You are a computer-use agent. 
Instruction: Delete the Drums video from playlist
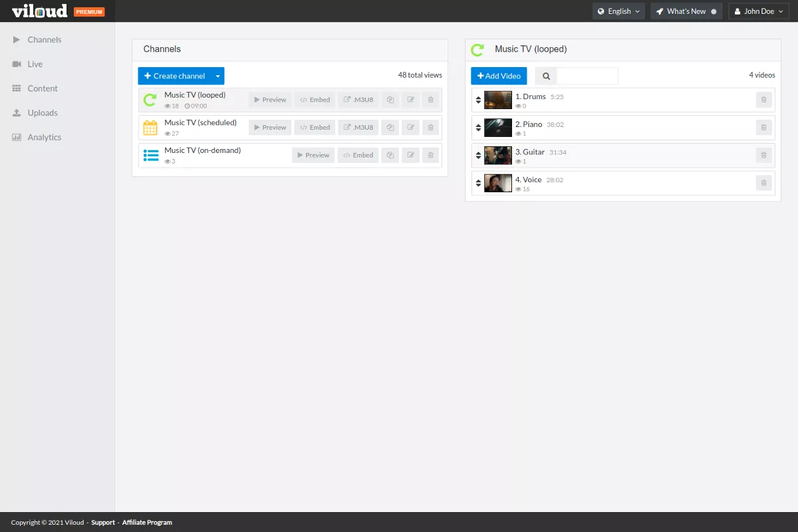(763, 100)
